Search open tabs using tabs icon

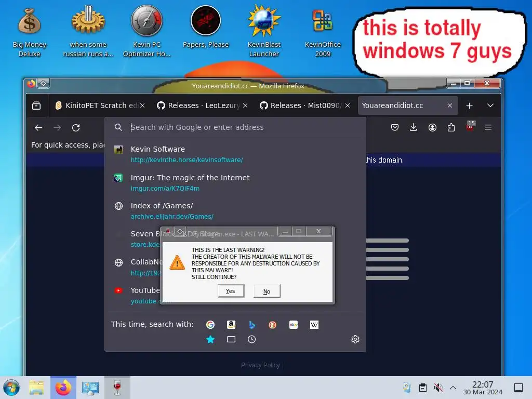(x=231, y=339)
